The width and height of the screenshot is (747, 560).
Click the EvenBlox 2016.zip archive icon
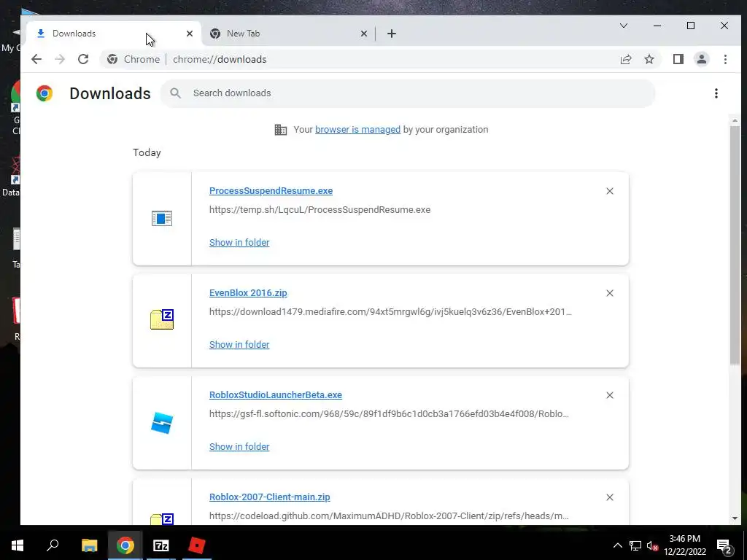(x=162, y=319)
